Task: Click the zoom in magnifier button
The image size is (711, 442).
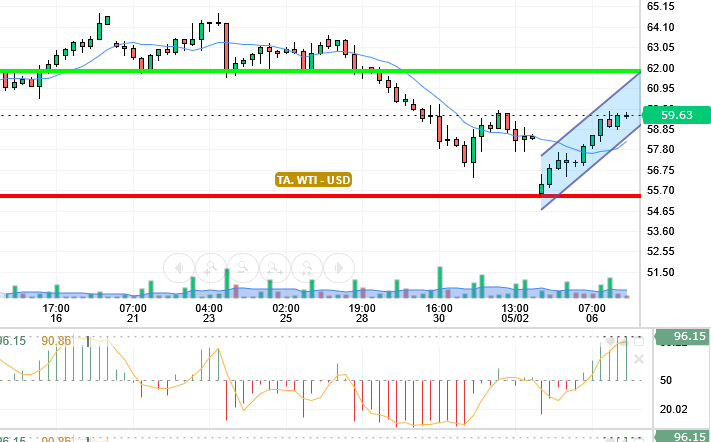Action: (211, 268)
